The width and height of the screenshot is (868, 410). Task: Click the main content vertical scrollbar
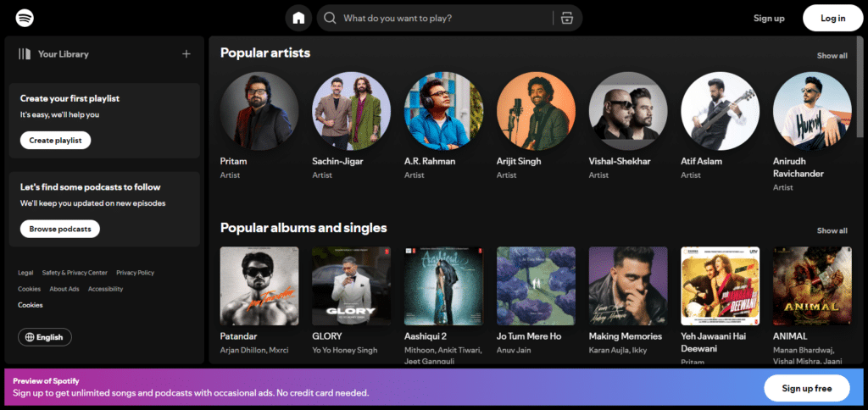(860, 87)
